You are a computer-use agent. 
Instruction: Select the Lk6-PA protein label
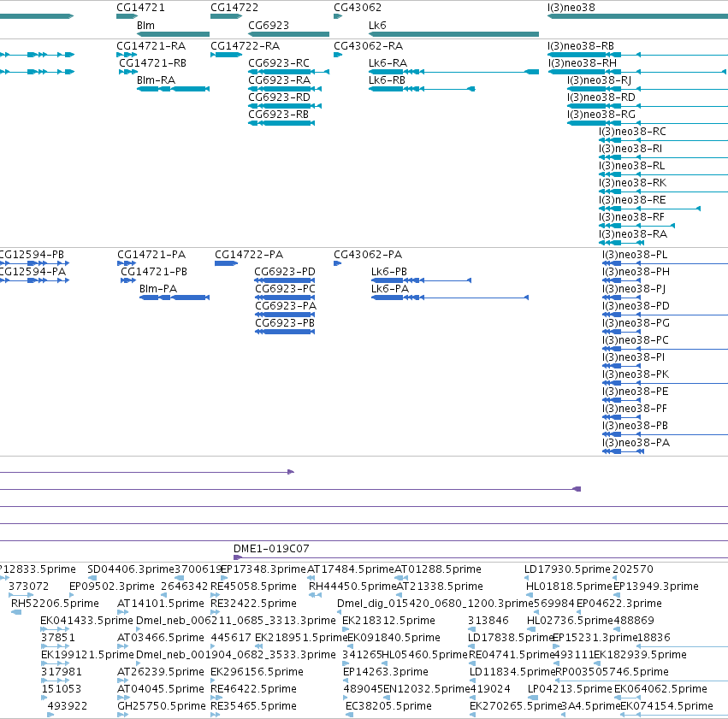(x=390, y=289)
